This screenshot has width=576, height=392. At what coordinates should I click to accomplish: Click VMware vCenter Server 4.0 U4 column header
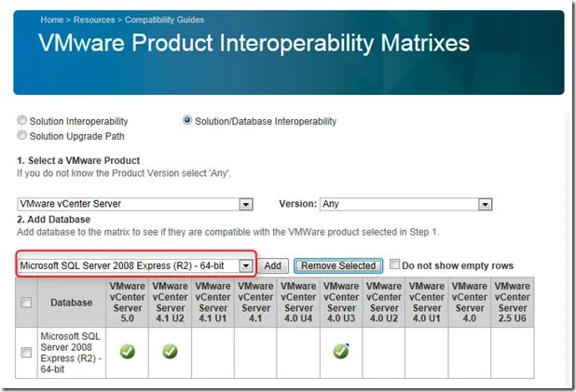pos(298,303)
